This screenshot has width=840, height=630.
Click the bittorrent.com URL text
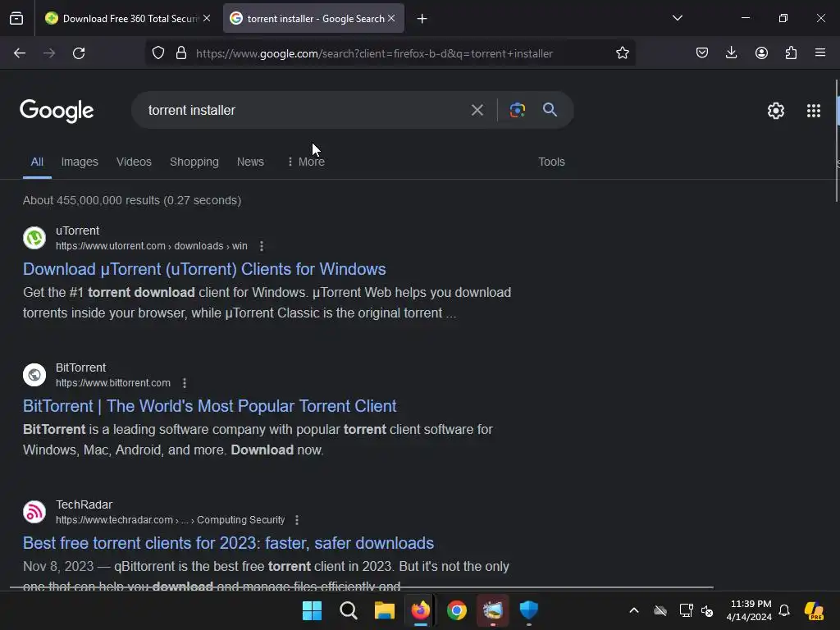coord(113,383)
